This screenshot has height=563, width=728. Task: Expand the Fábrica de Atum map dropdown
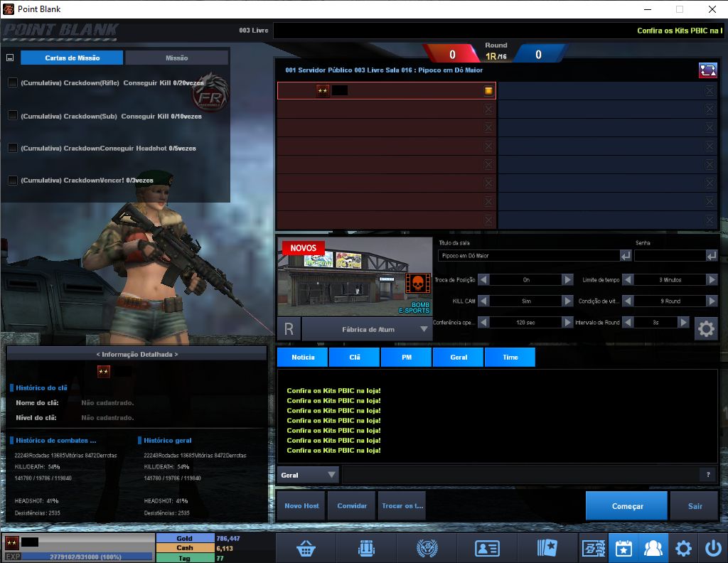point(368,330)
